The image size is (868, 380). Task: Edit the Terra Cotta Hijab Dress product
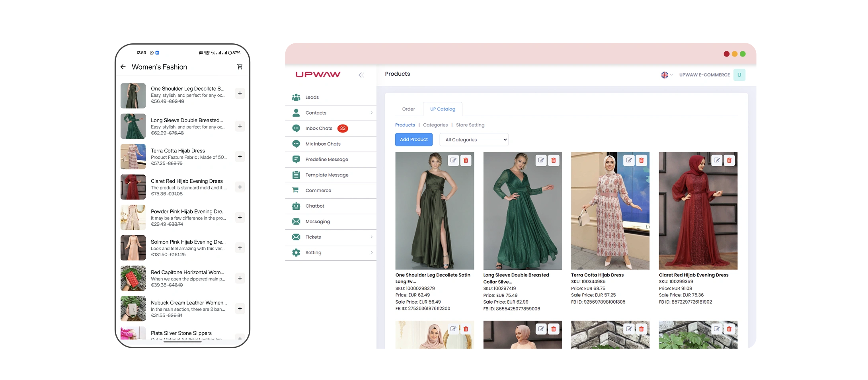point(629,160)
